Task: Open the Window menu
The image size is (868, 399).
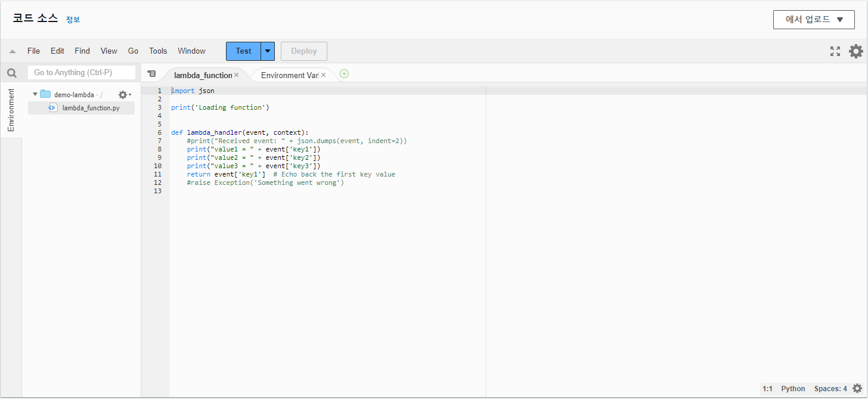Action: pos(191,51)
